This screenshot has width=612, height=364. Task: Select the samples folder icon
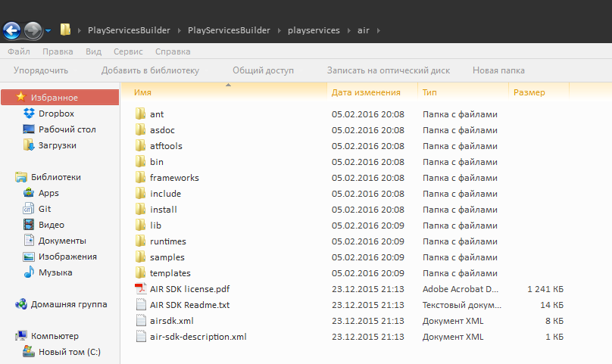click(x=141, y=257)
